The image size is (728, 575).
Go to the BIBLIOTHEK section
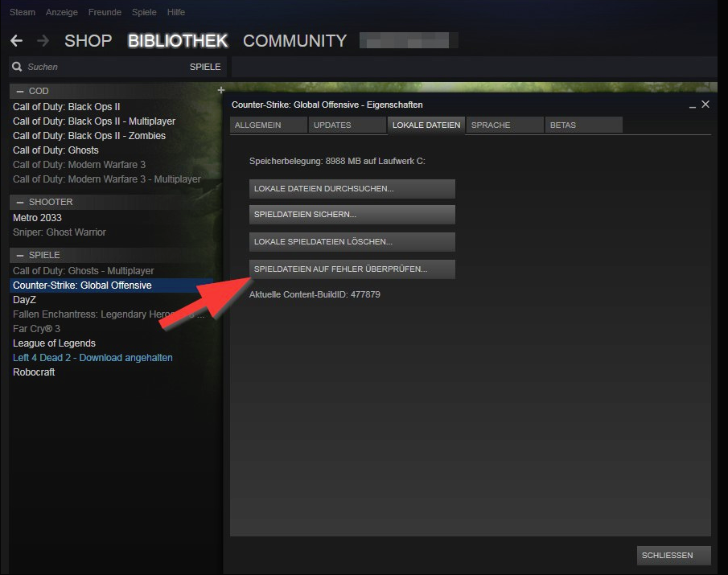pos(178,41)
